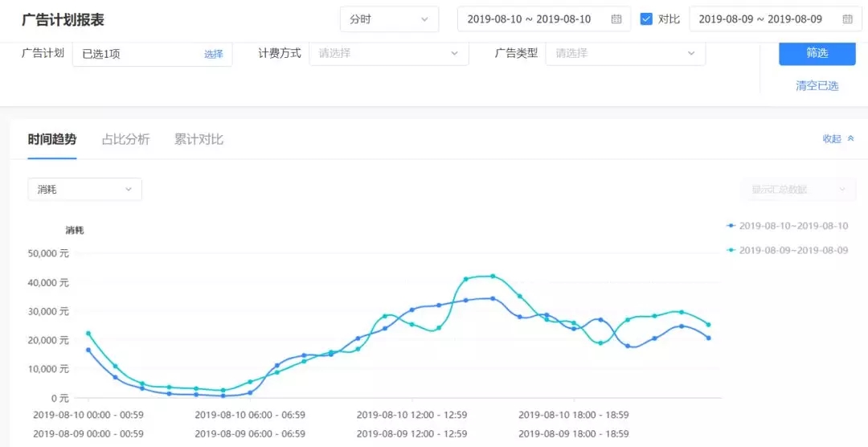Click the 筛选 filter button
This screenshot has width=868, height=447.
817,53
